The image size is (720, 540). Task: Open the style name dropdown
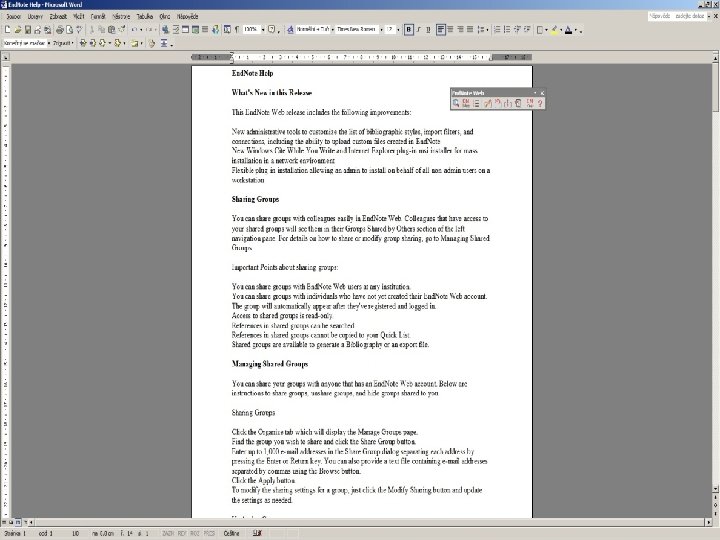point(332,30)
